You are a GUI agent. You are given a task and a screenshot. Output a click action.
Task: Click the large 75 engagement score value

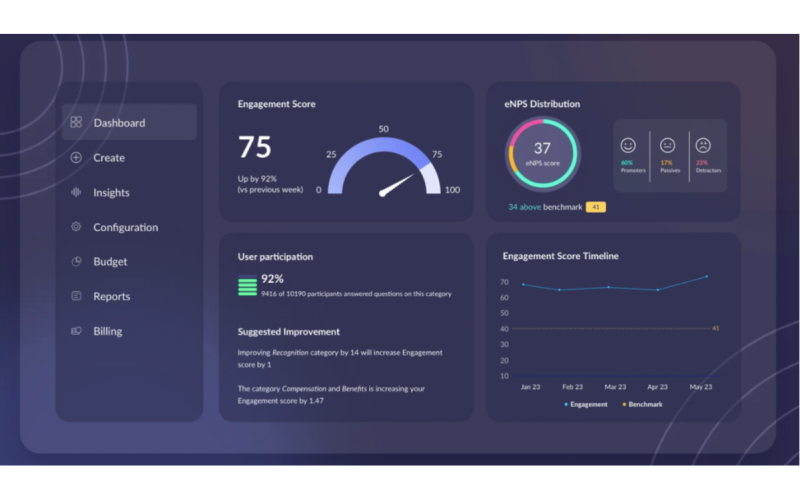coord(255,147)
